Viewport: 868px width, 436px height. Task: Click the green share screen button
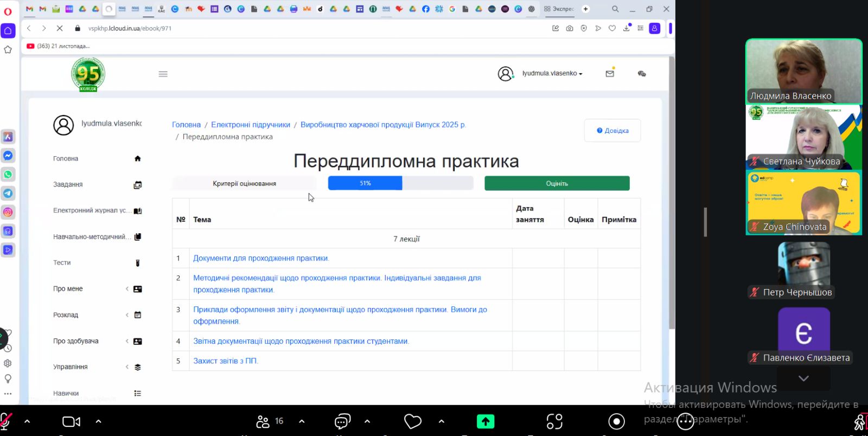(x=485, y=421)
